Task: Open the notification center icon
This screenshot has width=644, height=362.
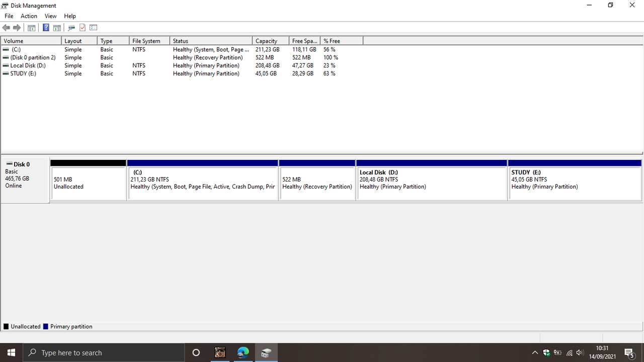Action: 629,352
